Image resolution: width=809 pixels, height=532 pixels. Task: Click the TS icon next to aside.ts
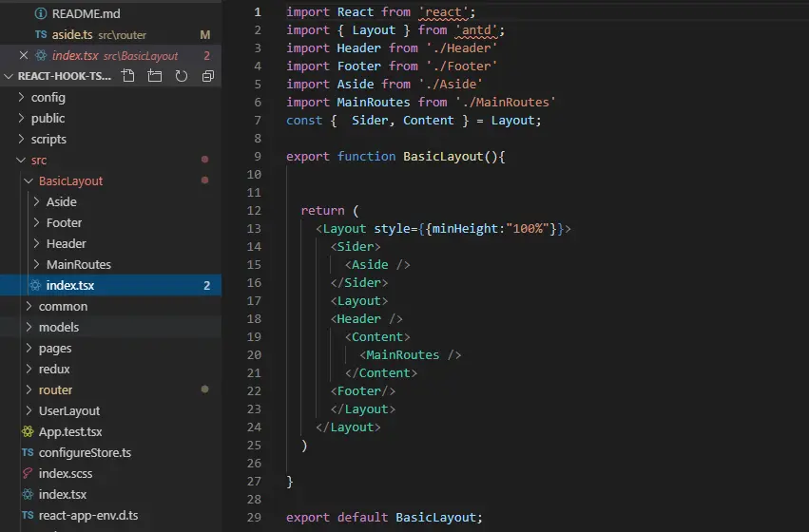coord(41,34)
